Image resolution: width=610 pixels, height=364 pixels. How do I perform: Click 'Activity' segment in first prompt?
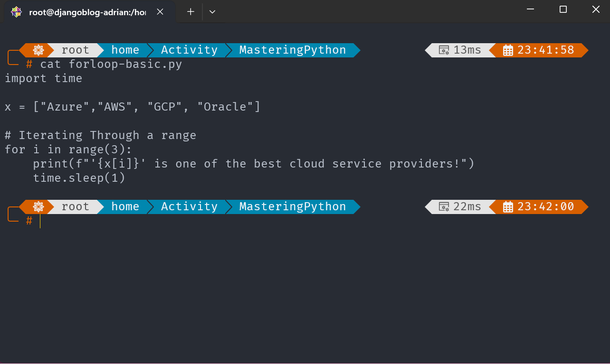click(x=190, y=50)
